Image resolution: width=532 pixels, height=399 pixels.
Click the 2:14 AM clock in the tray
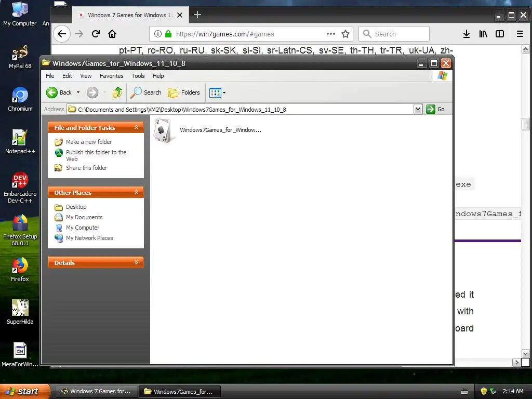click(x=513, y=391)
